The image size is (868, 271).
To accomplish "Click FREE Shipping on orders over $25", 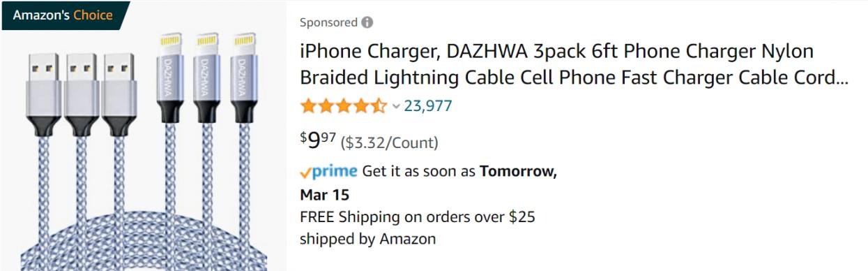I will [x=418, y=217].
